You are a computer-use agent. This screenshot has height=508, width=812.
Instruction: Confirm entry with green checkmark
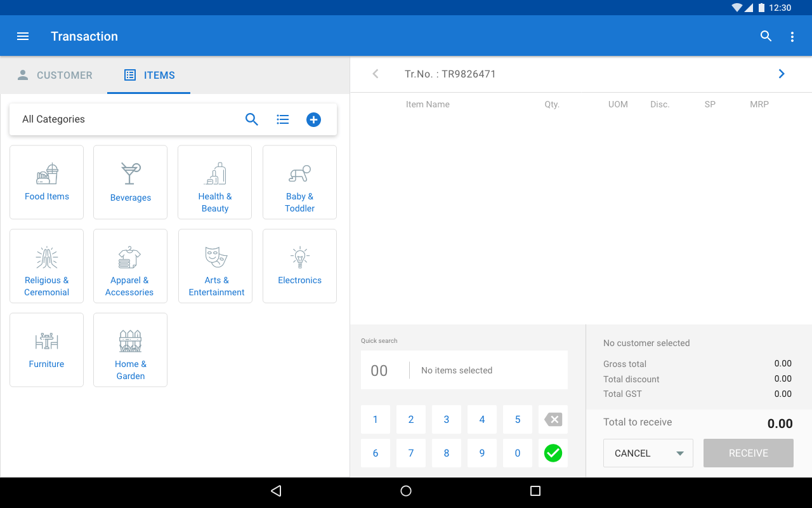pos(553,453)
